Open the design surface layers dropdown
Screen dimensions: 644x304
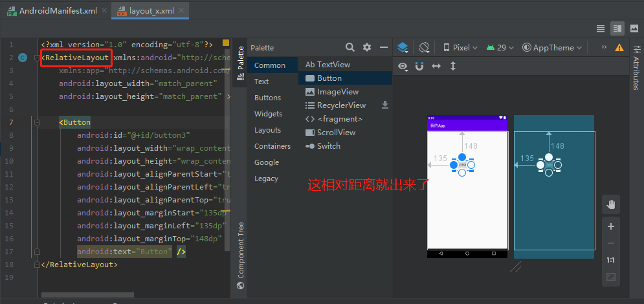(403, 48)
